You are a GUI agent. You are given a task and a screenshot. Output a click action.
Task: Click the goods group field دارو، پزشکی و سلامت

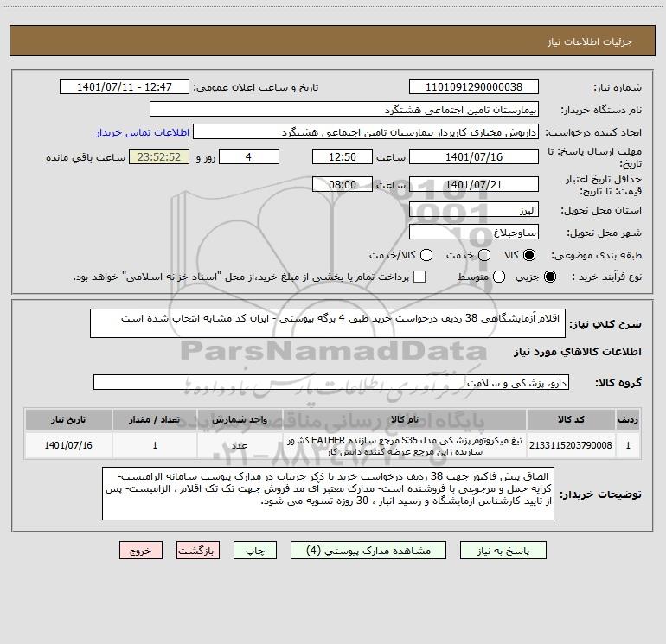[x=331, y=382]
